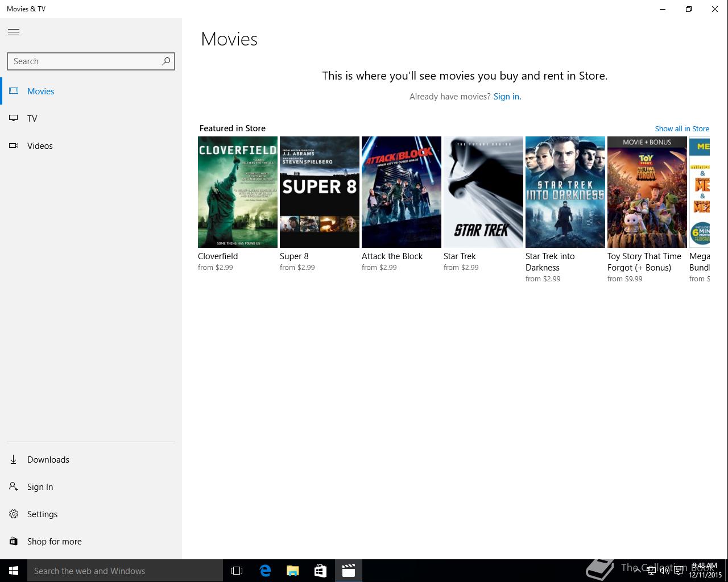Switch to the Videos section label
Viewport: 728px width, 582px height.
click(x=40, y=145)
